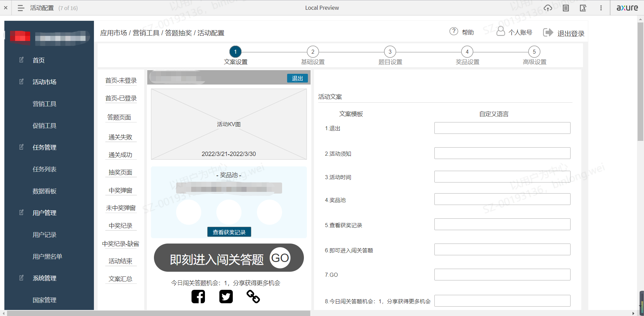Click the horizontal scrollbar thumb at bottom
644x316 pixels.
click(x=158, y=313)
